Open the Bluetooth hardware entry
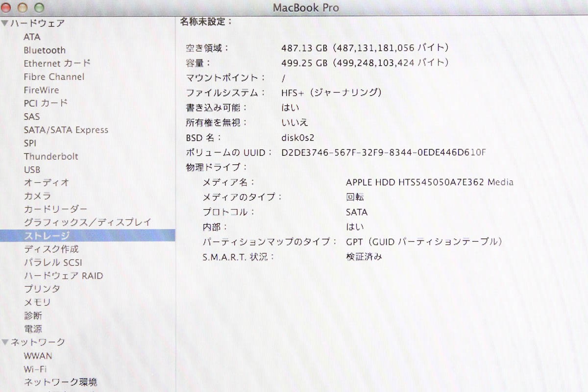The height and width of the screenshot is (392, 588). pos(44,50)
